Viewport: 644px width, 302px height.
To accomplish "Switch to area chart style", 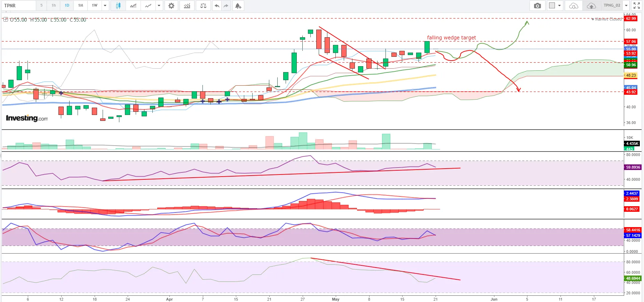I will pos(133,6).
